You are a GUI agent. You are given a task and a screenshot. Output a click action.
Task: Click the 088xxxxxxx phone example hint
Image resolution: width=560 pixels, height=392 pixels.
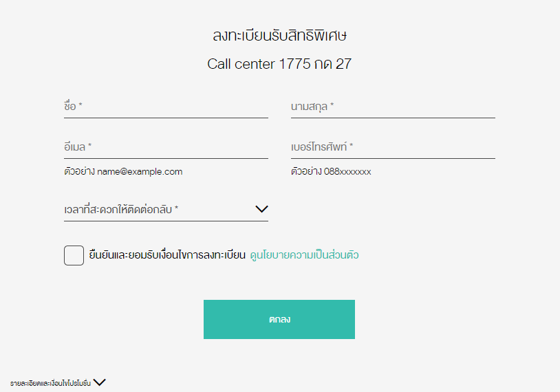[347, 172]
